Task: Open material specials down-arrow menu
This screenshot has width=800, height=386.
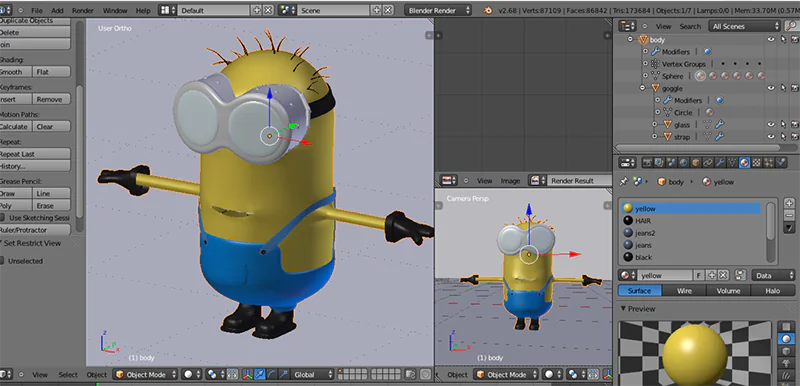Action: coord(789,227)
